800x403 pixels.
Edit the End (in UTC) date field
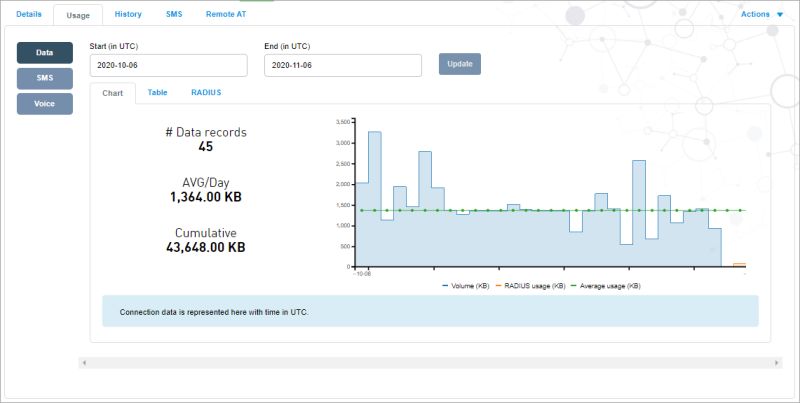(343, 65)
